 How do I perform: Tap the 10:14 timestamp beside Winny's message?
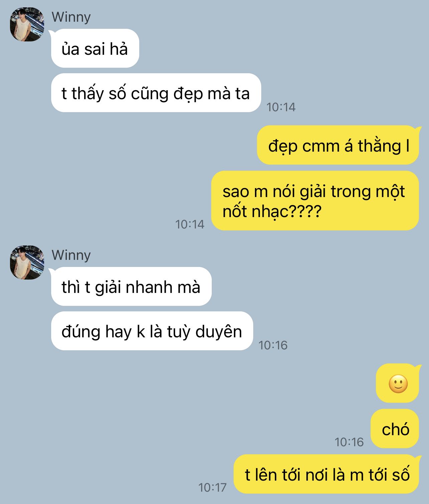281,107
